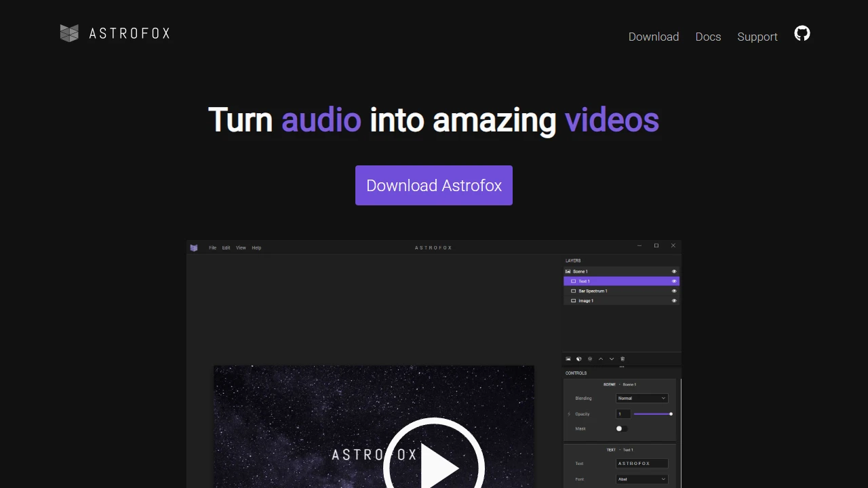868x488 pixels.
Task: Select the add scene icon in layers toolbar
Action: click(568, 359)
